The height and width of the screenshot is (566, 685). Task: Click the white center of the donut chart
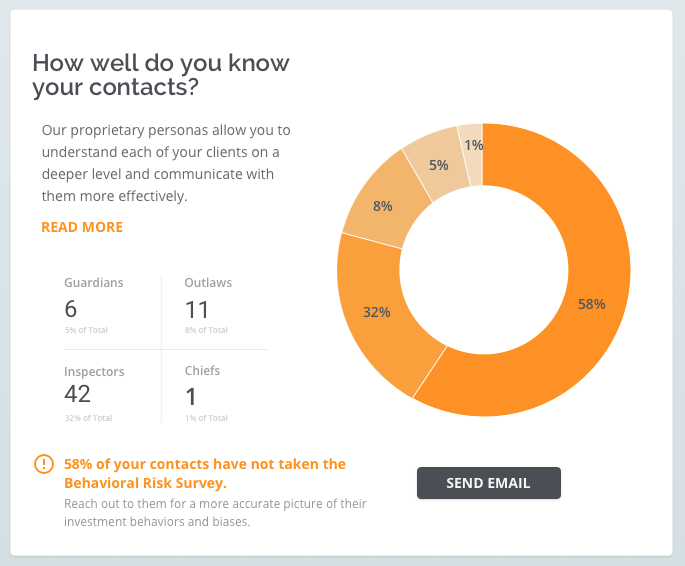click(x=484, y=270)
